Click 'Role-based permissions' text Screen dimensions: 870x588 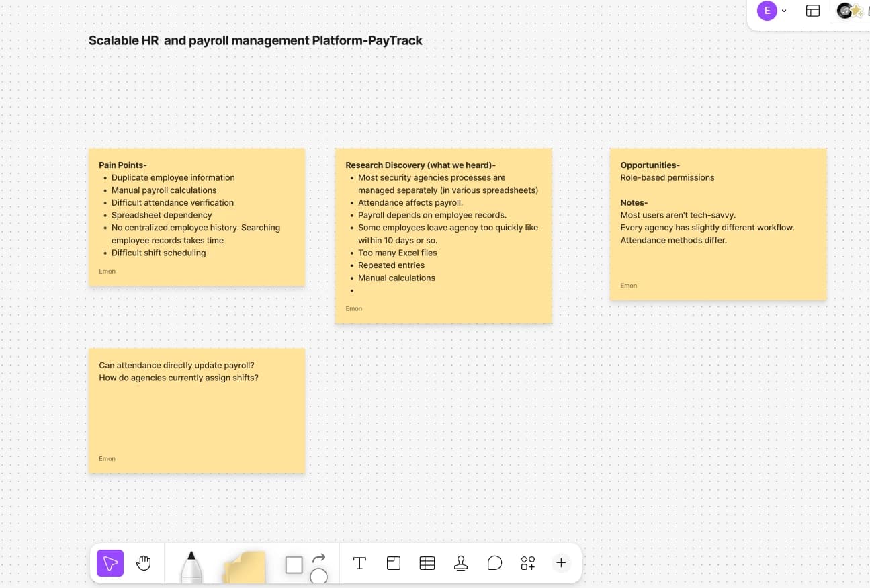click(667, 178)
